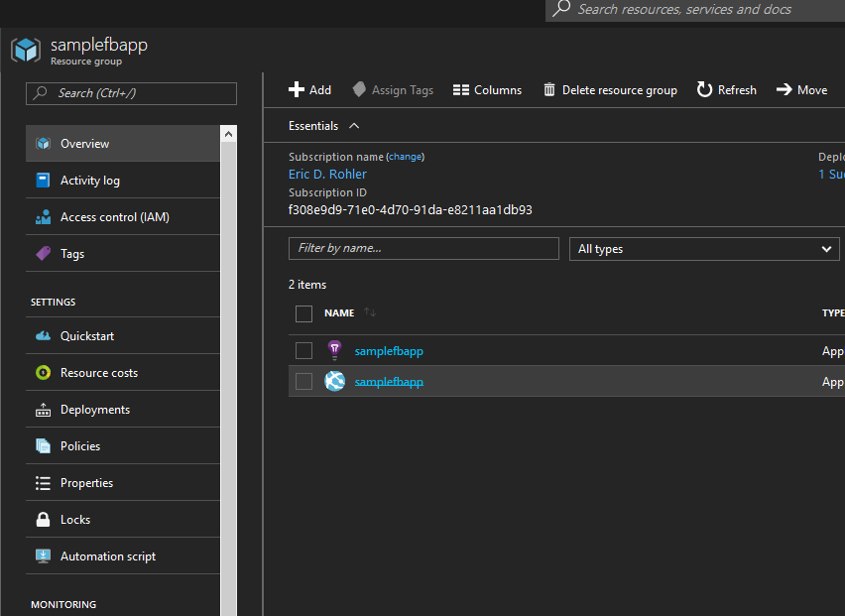Click the Automation script monitor icon

pyautogui.click(x=43, y=556)
